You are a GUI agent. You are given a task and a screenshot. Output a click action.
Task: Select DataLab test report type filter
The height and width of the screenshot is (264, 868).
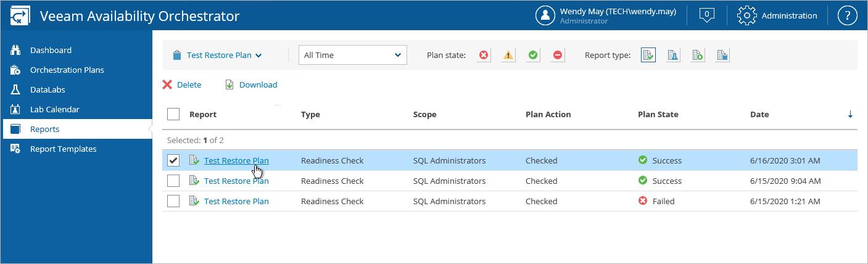(673, 56)
